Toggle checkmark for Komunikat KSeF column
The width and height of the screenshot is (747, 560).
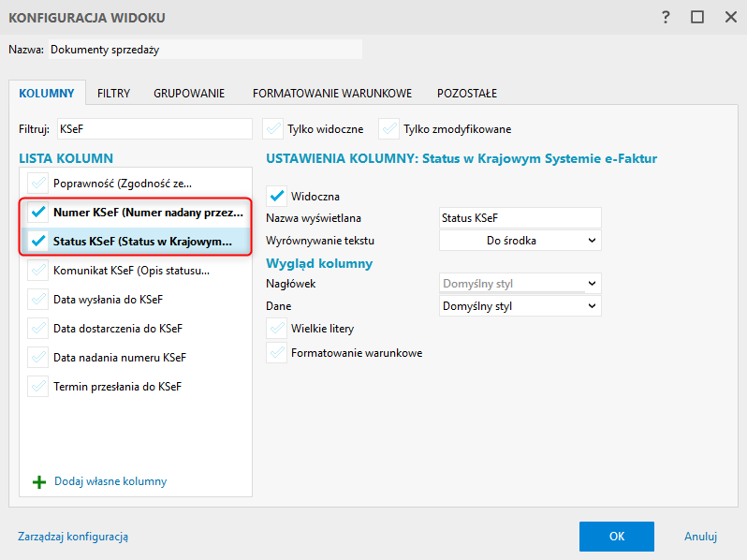[x=38, y=271]
